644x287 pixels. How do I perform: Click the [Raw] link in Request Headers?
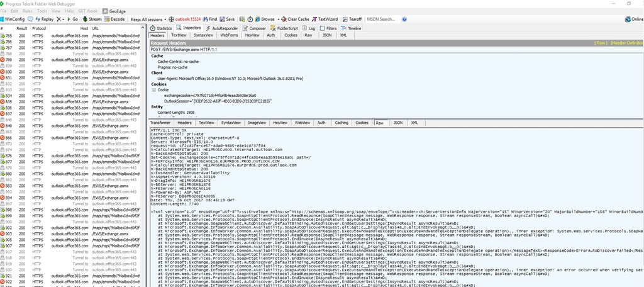(x=601, y=43)
